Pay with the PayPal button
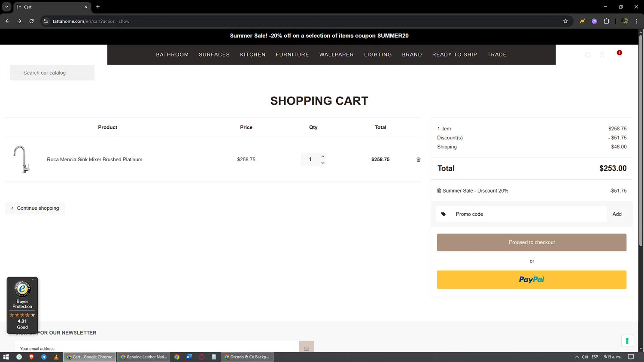 (x=532, y=280)
